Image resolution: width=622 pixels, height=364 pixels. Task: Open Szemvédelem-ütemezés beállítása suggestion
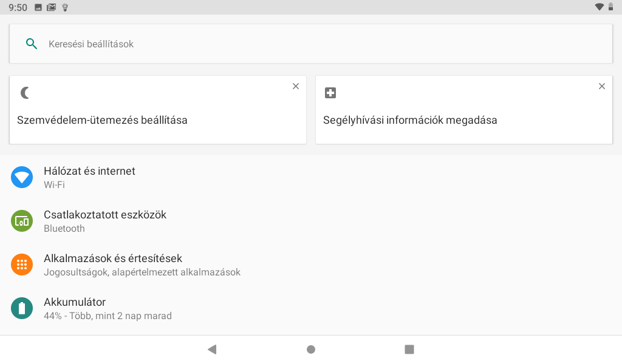click(x=158, y=110)
